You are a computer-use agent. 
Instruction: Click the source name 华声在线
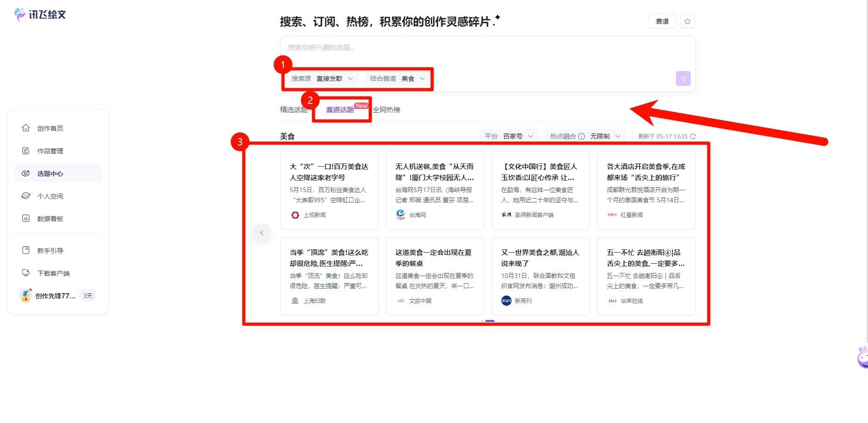632,301
